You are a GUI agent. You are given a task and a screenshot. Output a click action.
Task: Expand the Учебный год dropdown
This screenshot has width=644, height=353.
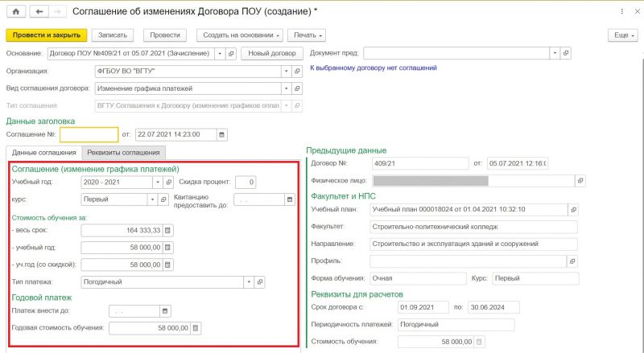158,183
